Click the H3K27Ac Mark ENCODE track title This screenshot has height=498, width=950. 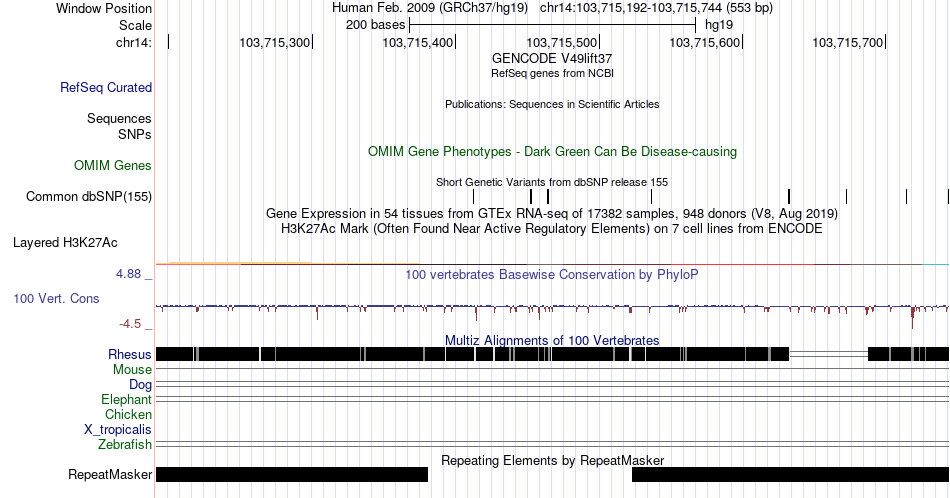tap(552, 228)
